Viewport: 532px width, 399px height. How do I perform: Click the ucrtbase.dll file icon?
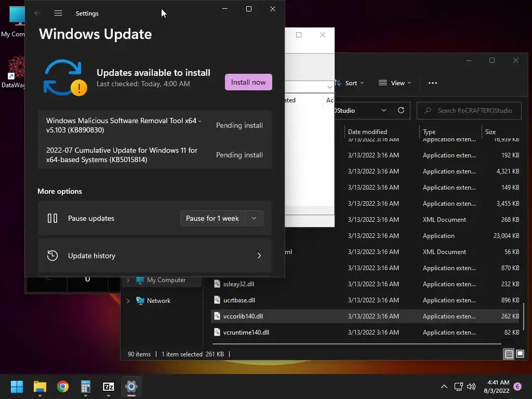coord(217,300)
